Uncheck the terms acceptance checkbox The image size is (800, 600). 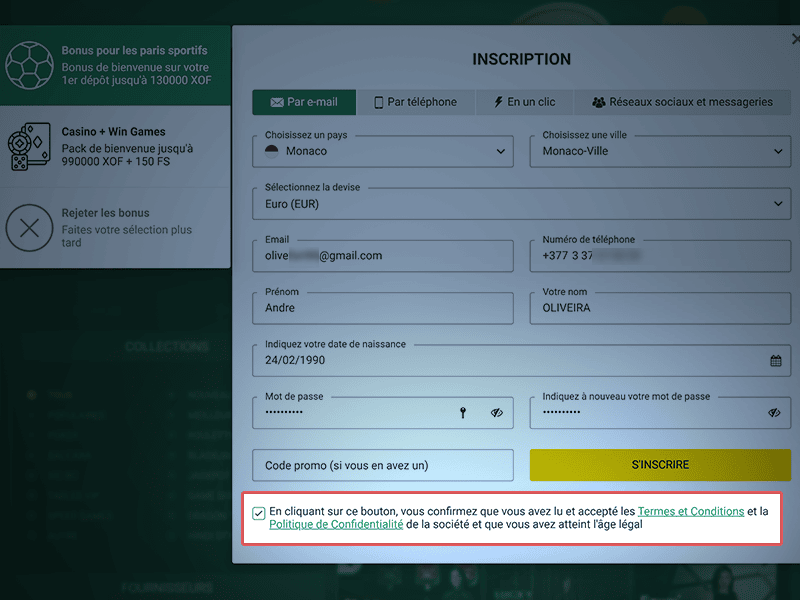tap(259, 513)
